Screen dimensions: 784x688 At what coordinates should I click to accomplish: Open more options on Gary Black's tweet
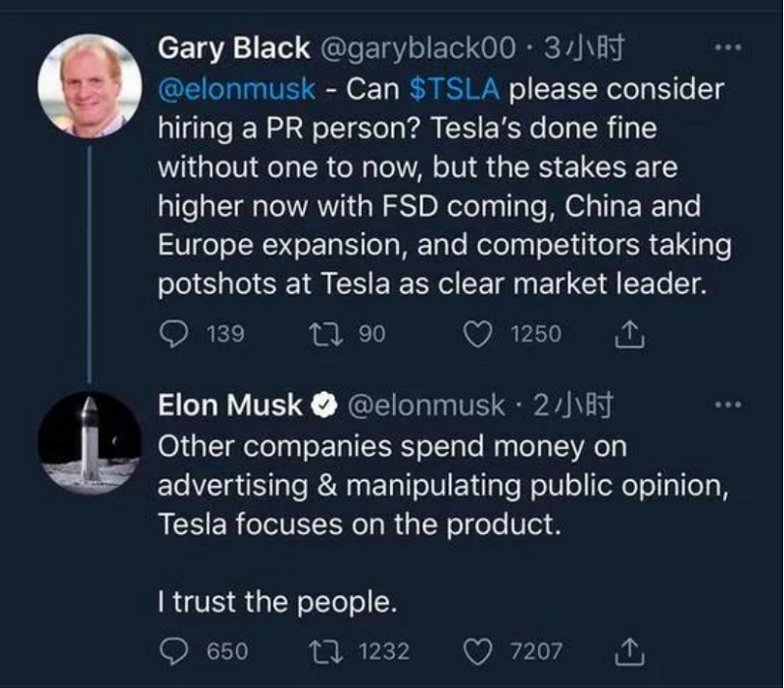728,47
